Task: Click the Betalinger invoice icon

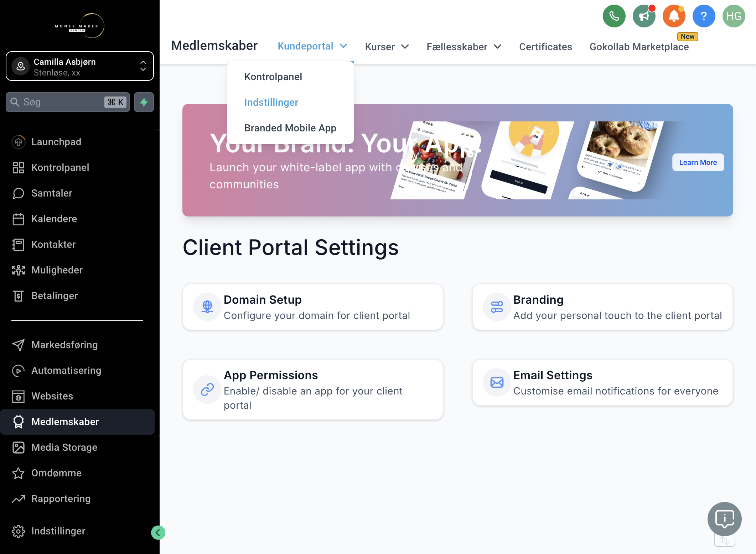Action: point(19,296)
